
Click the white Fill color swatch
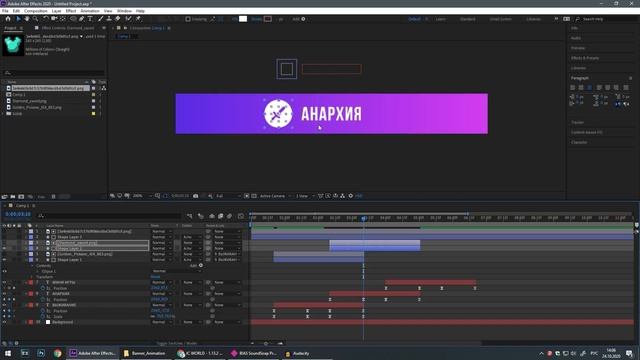point(243,19)
